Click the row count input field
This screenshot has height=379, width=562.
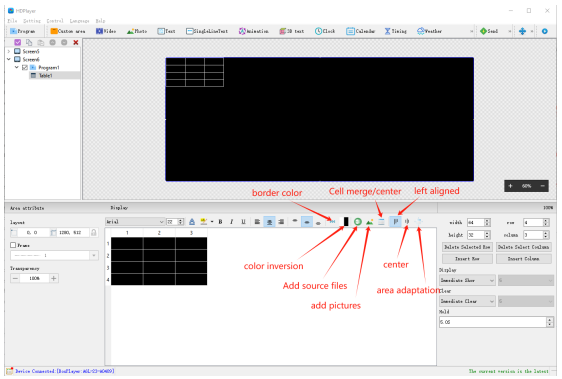coord(533,223)
